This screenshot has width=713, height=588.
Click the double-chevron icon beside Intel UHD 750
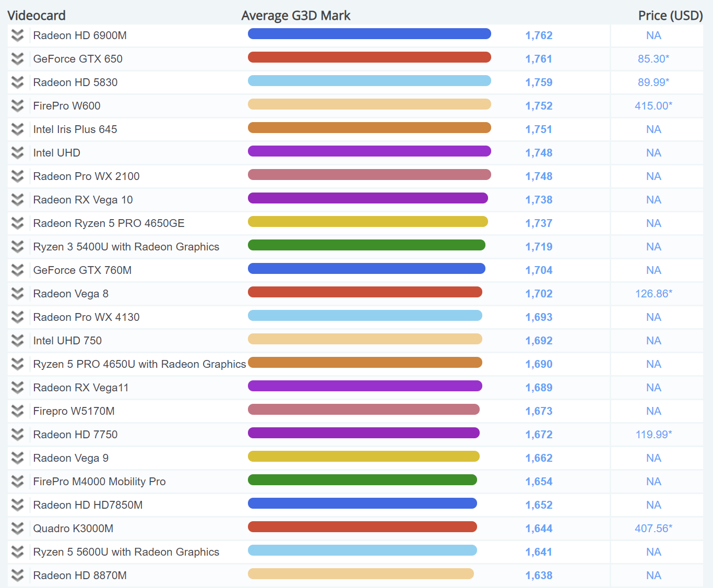(x=18, y=341)
